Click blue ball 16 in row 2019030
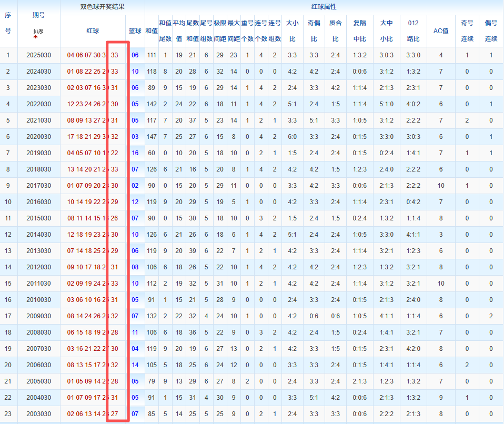504x424 pixels. 135,153
